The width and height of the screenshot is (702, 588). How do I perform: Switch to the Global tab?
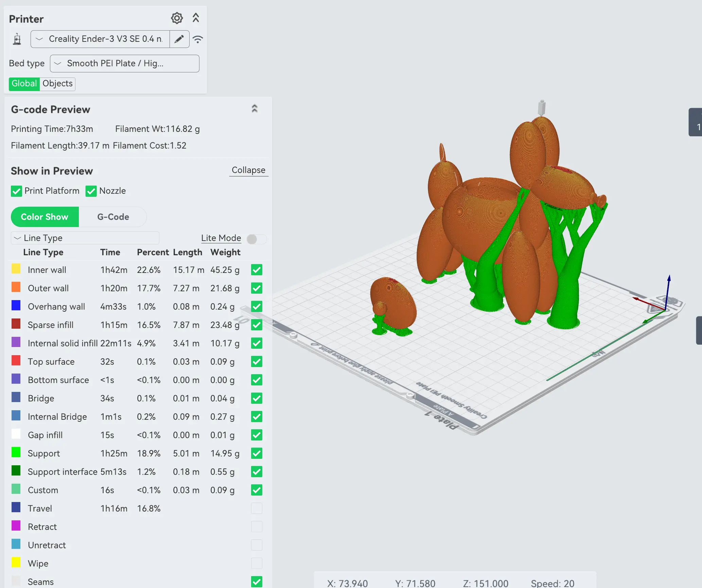(24, 84)
